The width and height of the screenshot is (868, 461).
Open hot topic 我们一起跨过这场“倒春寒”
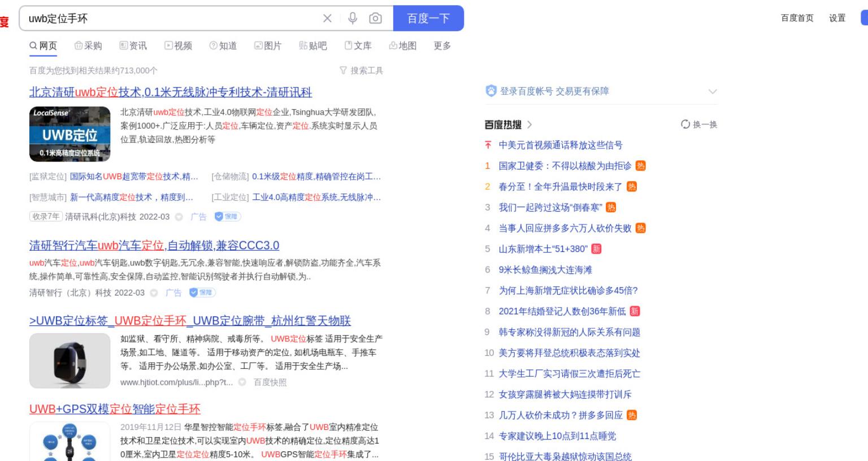(x=550, y=207)
